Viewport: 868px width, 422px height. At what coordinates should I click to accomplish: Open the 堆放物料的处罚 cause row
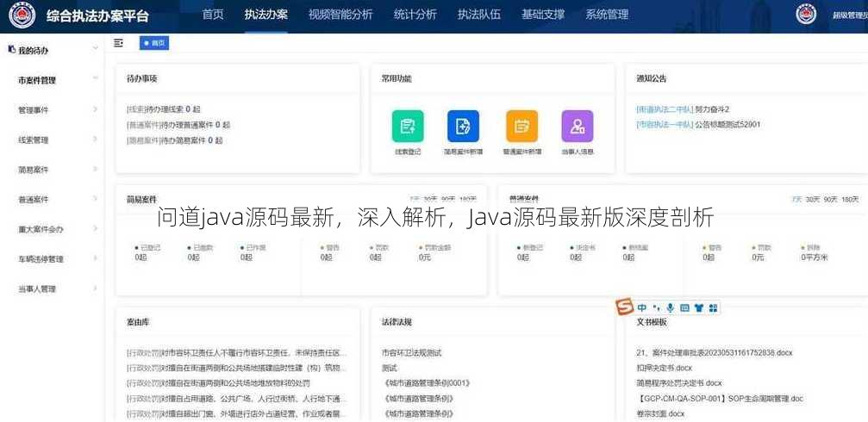pyautogui.click(x=218, y=382)
